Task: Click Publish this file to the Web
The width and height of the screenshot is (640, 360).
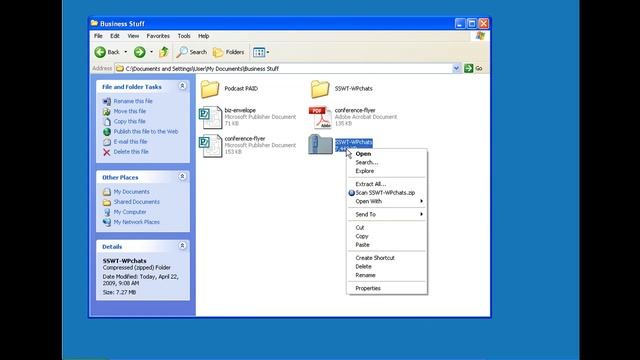Action: [146, 131]
